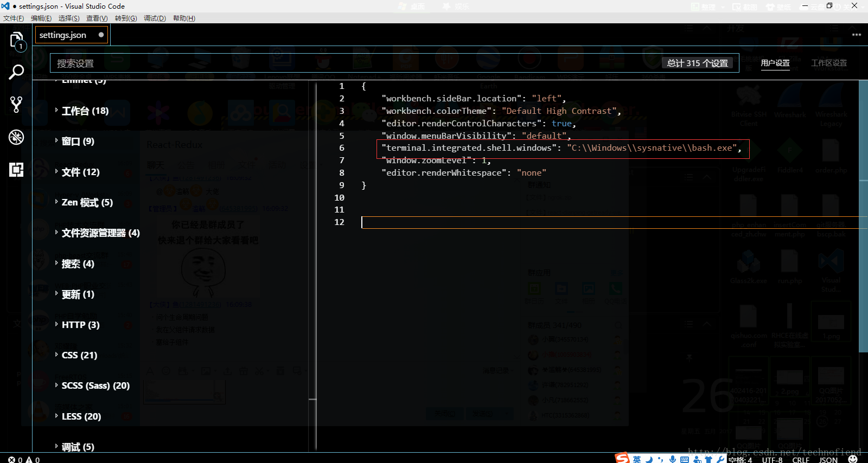Click the "editor.renderWhitespace" line
The width and height of the screenshot is (868, 463).
(x=464, y=172)
